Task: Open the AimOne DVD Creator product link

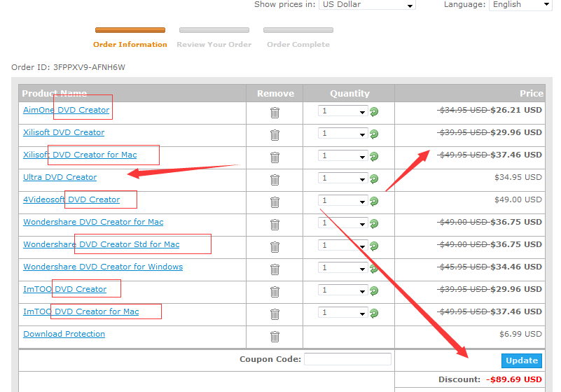Action: [x=67, y=110]
